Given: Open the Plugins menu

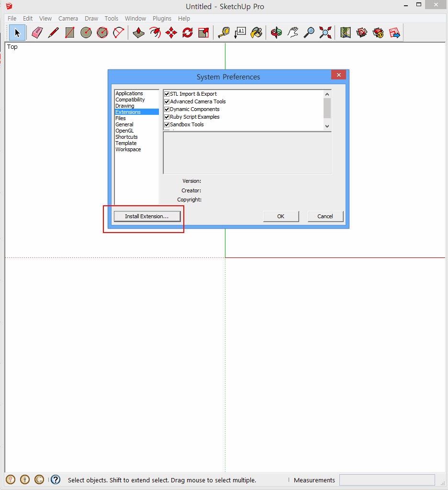Looking at the screenshot, I should [162, 19].
